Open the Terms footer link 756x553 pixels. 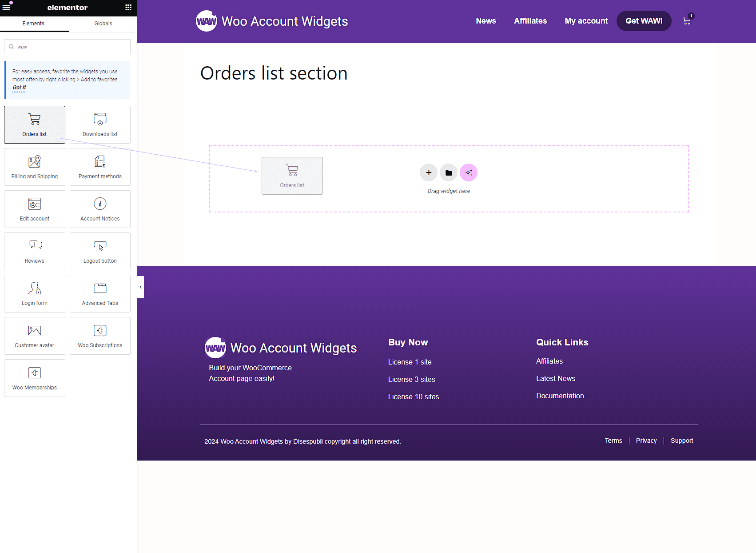point(613,441)
